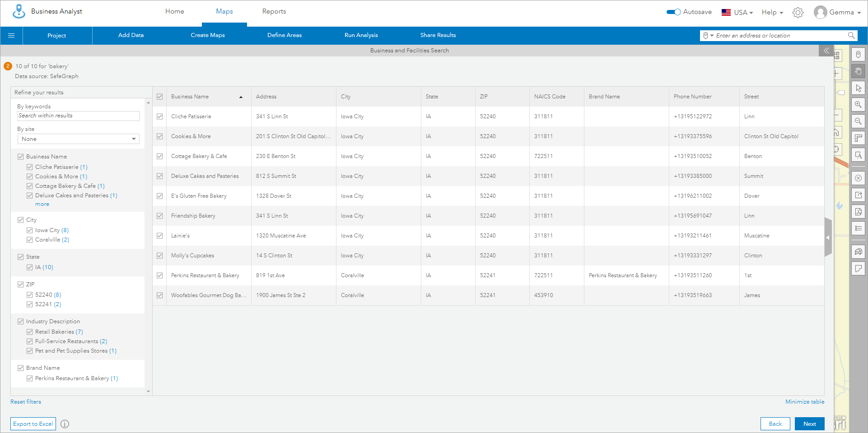868x433 pixels.
Task: Click the Search within results keyword field
Action: (79, 116)
